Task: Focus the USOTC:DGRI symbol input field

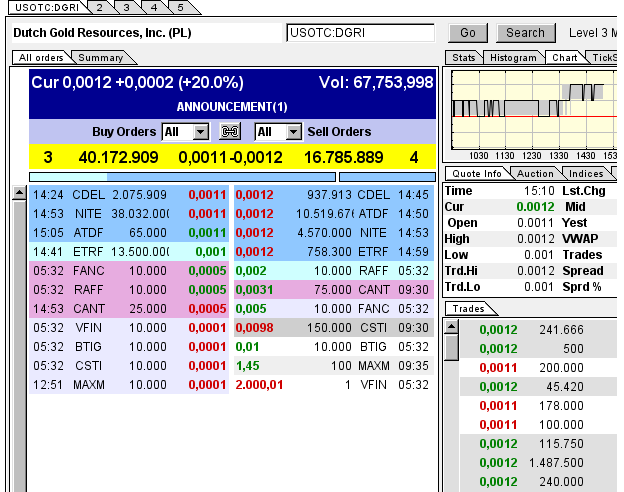Action: pos(361,33)
